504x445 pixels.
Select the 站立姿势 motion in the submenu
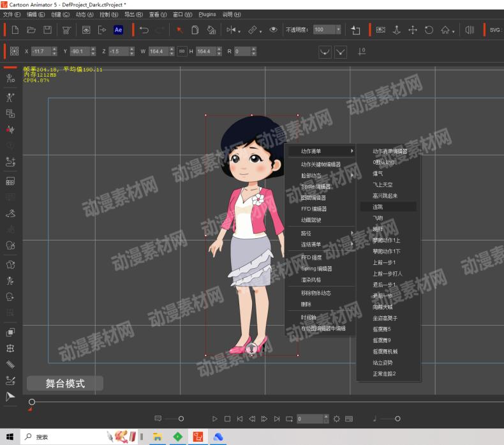point(389,363)
